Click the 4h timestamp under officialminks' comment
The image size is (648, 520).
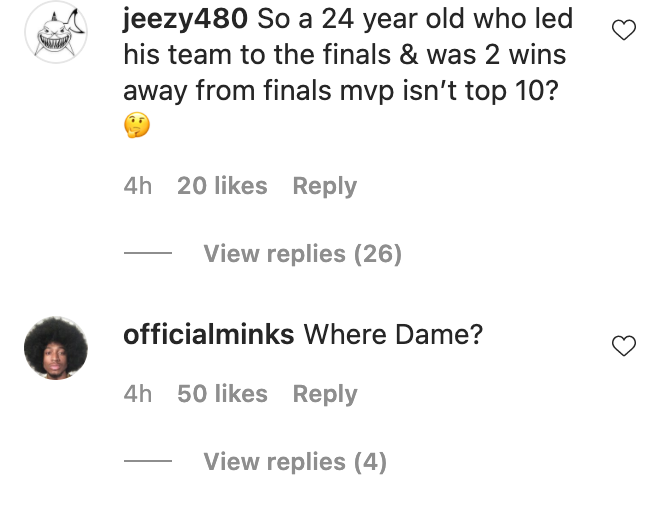click(138, 394)
